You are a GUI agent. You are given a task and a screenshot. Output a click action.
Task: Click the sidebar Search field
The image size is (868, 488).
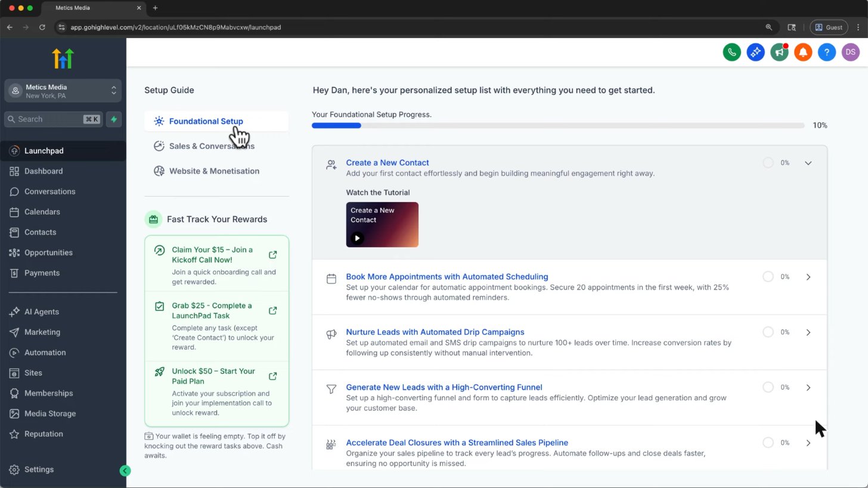[x=54, y=119]
